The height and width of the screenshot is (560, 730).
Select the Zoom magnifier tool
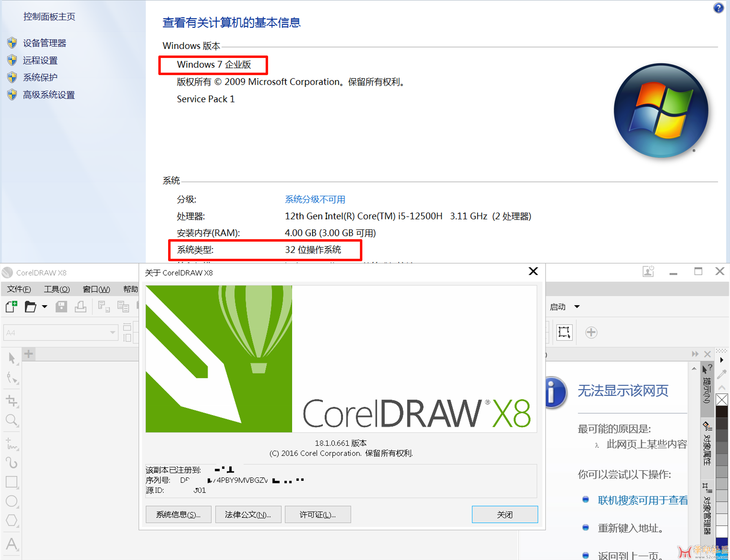pos(12,420)
